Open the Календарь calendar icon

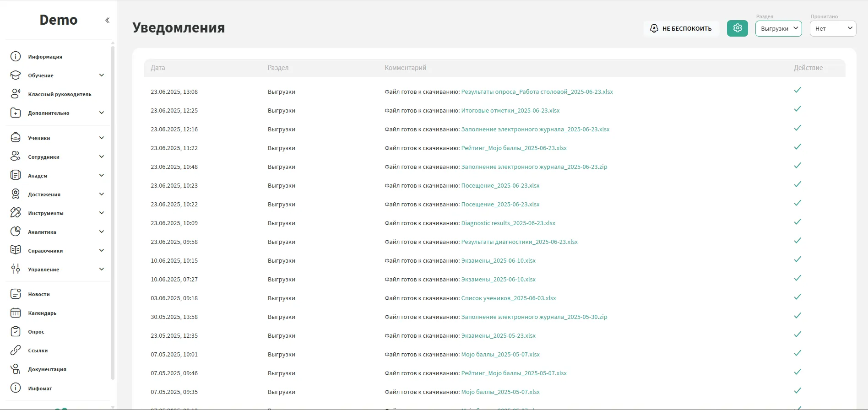point(16,313)
